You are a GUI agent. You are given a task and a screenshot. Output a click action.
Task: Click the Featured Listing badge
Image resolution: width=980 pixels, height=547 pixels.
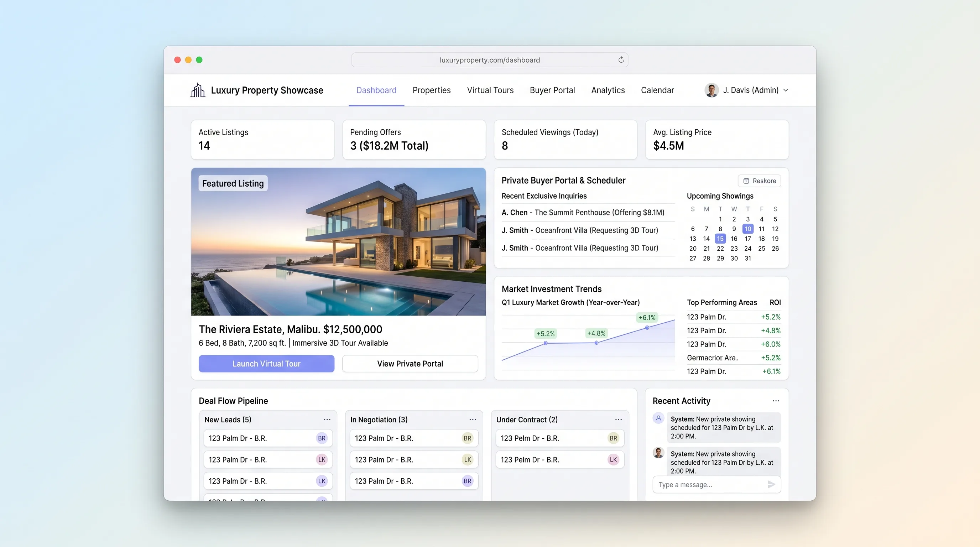pos(233,183)
